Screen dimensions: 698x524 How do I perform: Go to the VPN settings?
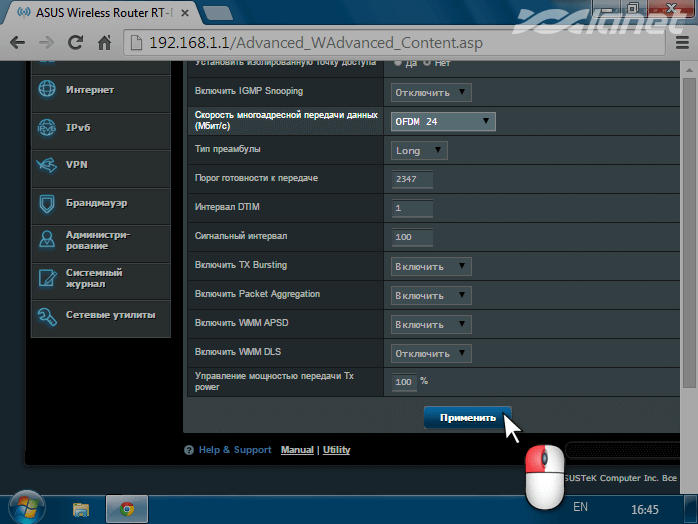77,165
